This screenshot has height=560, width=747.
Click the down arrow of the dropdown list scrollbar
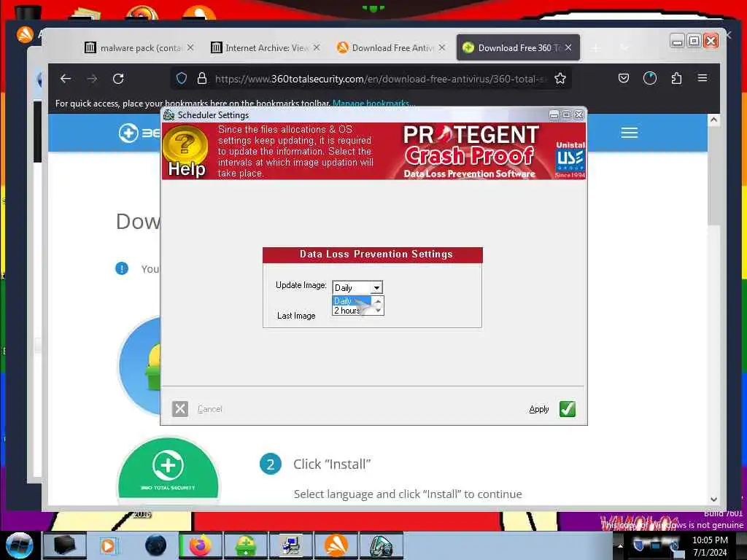(x=378, y=311)
